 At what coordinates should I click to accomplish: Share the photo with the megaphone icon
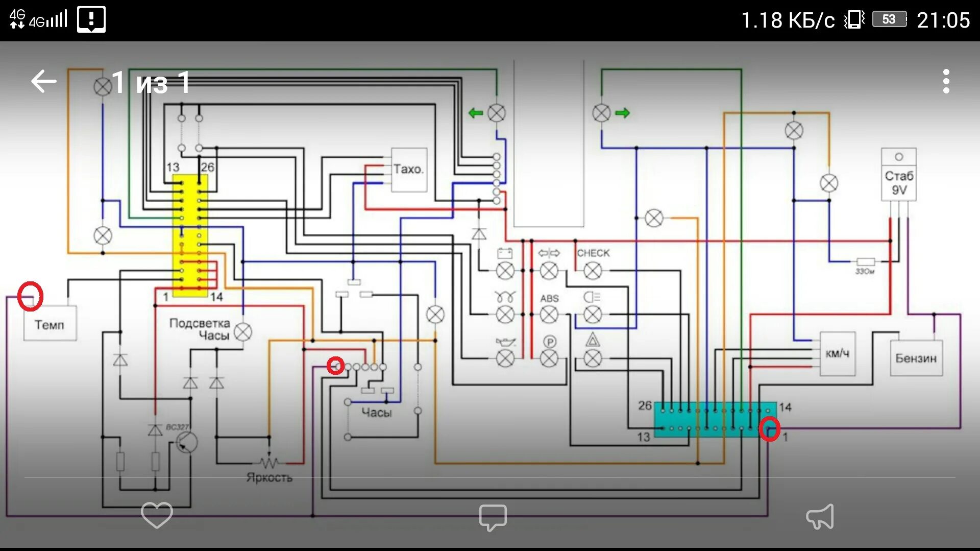[x=820, y=516]
